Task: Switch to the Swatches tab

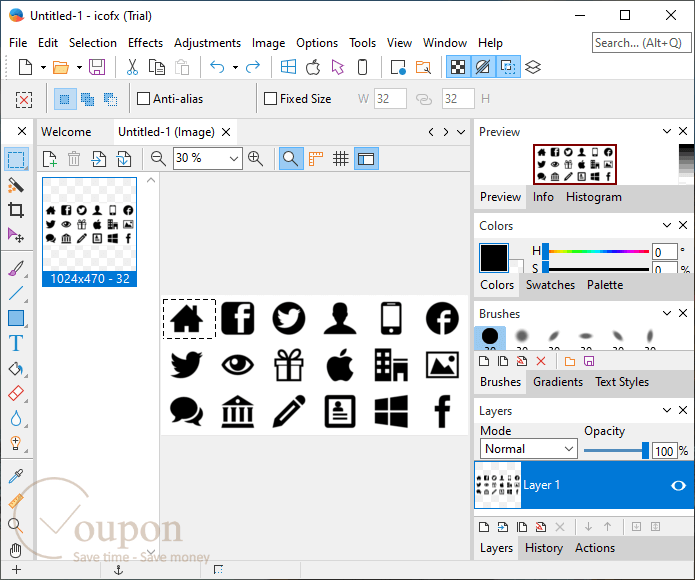Action: point(550,285)
